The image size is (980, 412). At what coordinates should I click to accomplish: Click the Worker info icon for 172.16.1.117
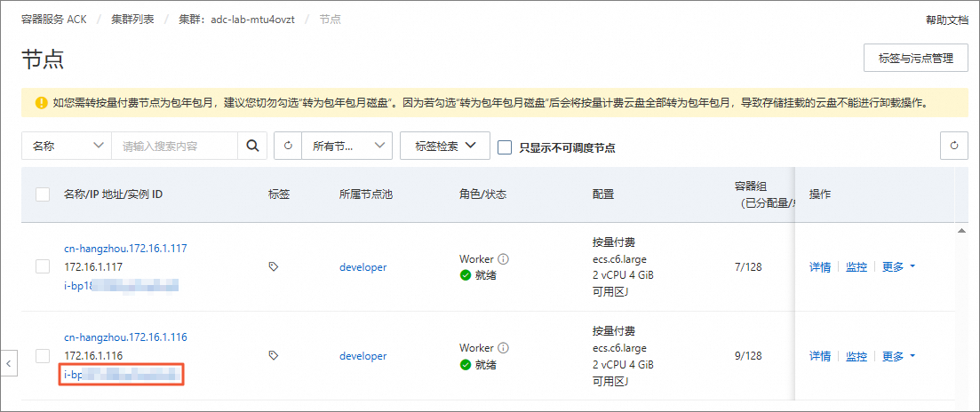pos(503,258)
